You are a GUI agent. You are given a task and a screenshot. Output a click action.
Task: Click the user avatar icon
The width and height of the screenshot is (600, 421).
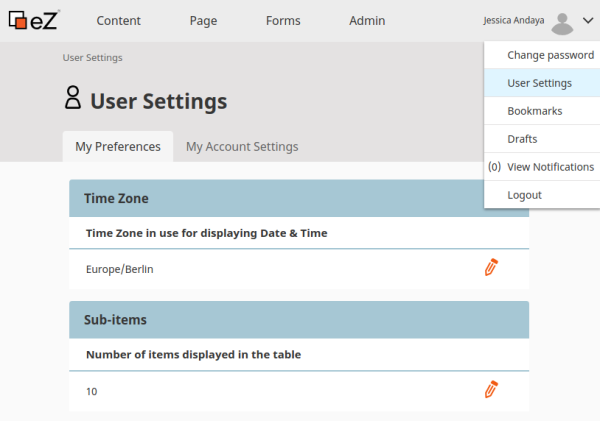pyautogui.click(x=562, y=21)
